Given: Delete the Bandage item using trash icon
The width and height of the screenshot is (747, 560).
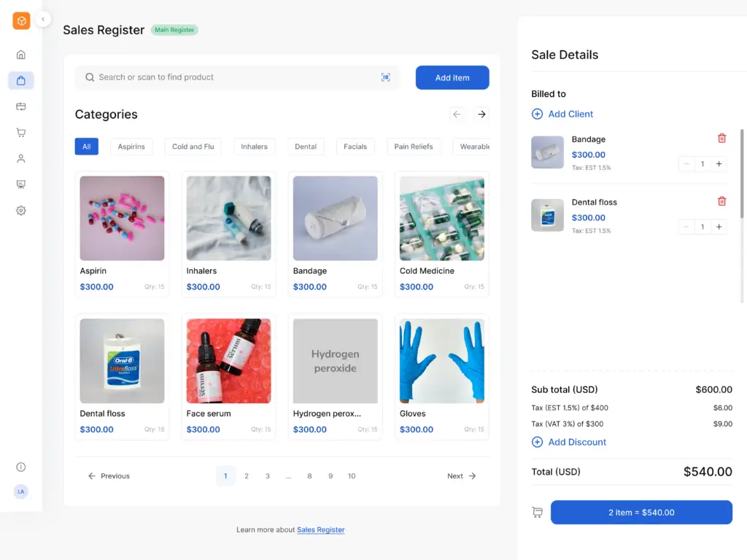Looking at the screenshot, I should coord(721,138).
